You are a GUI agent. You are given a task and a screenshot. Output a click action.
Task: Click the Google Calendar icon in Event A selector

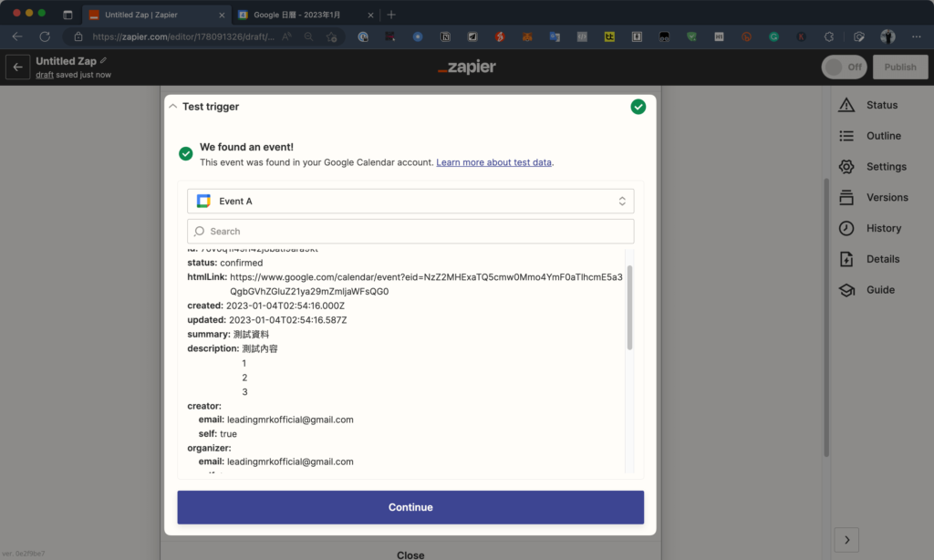(x=203, y=201)
